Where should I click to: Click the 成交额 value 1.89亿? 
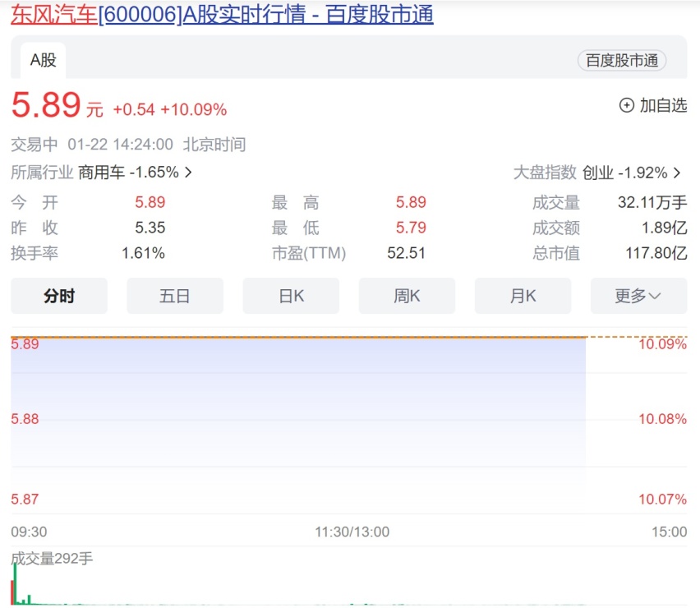click(665, 228)
